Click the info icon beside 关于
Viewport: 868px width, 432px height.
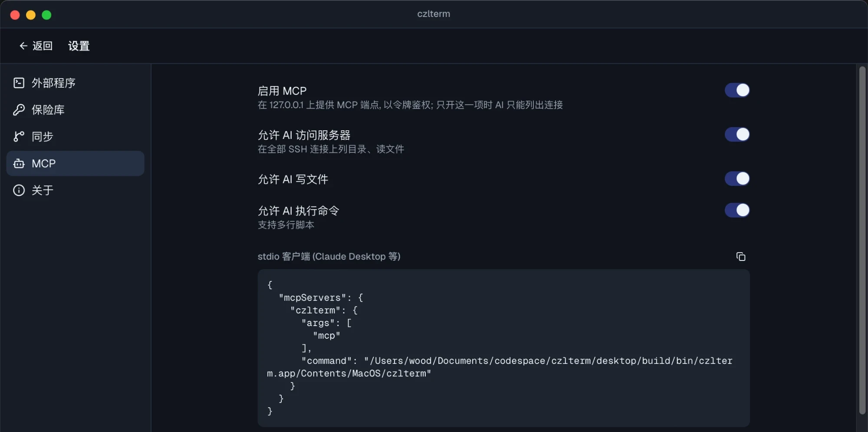tap(19, 190)
